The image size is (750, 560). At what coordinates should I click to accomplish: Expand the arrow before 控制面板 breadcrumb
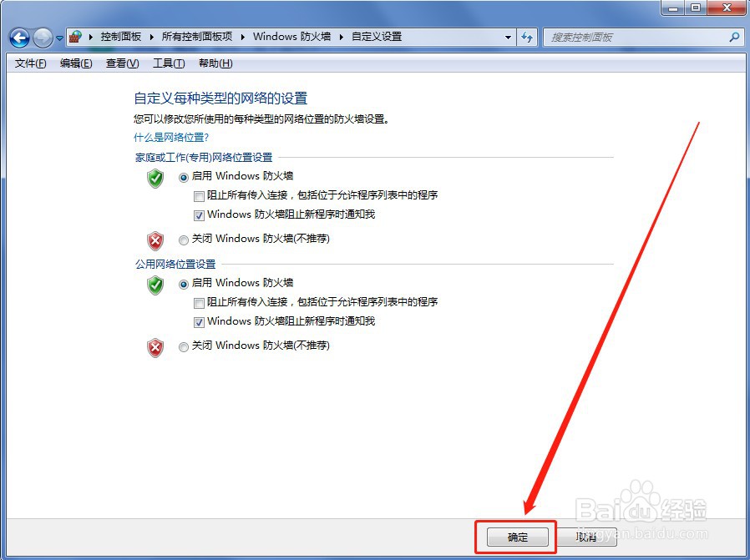pyautogui.click(x=91, y=37)
